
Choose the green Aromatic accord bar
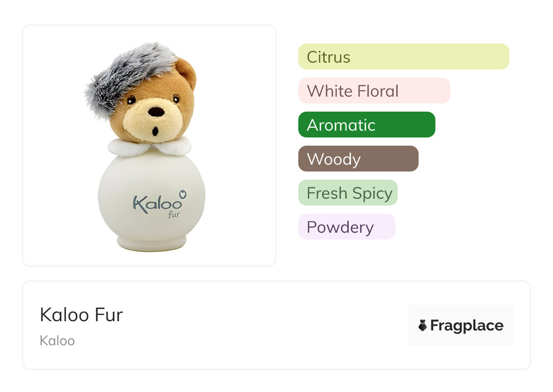click(x=366, y=125)
